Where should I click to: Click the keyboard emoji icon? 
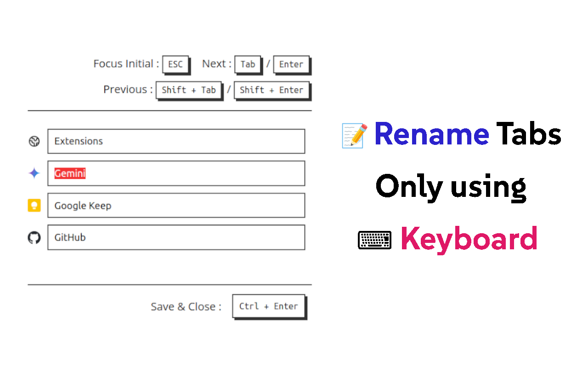coord(374,240)
